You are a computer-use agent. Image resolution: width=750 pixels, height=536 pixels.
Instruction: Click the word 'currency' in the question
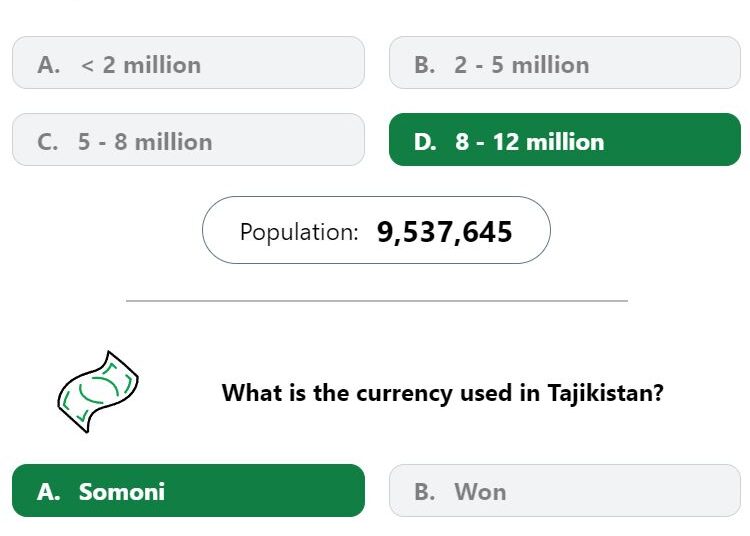coord(404,395)
